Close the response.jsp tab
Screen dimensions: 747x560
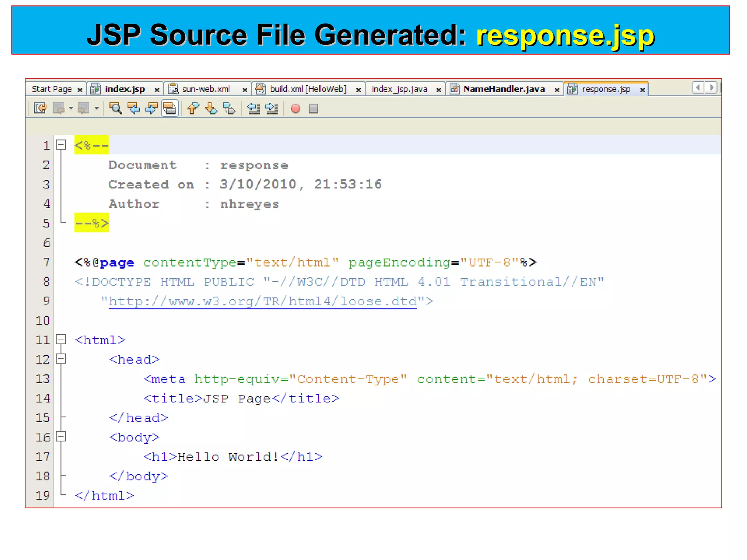click(643, 90)
